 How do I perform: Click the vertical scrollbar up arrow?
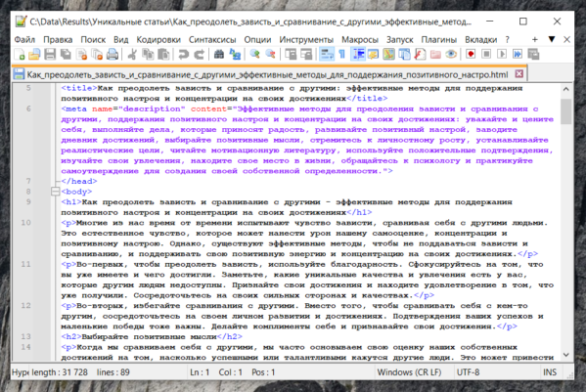click(565, 89)
